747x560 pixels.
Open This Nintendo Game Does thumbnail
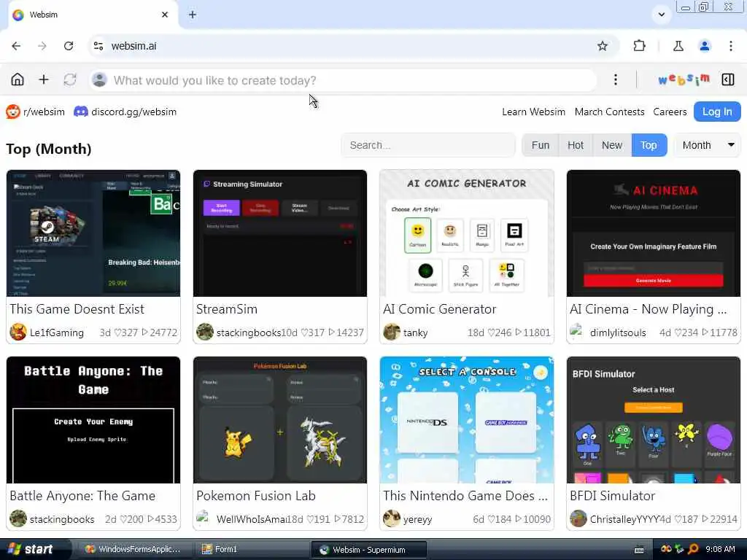tap(467, 419)
